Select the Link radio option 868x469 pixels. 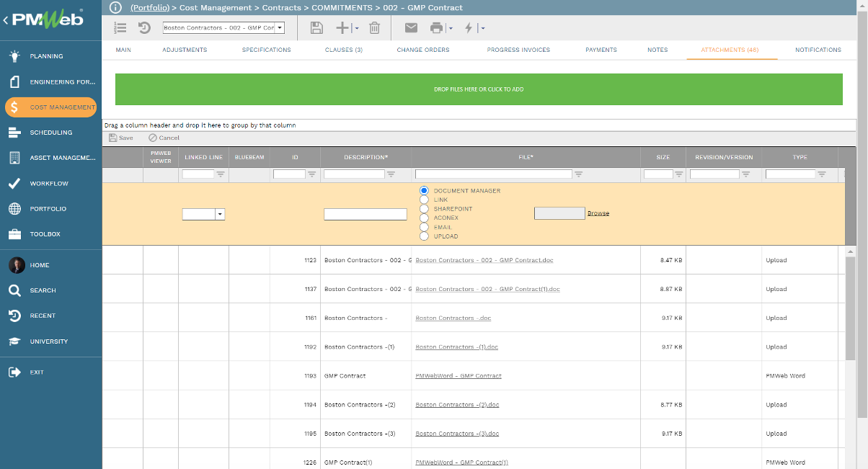425,200
